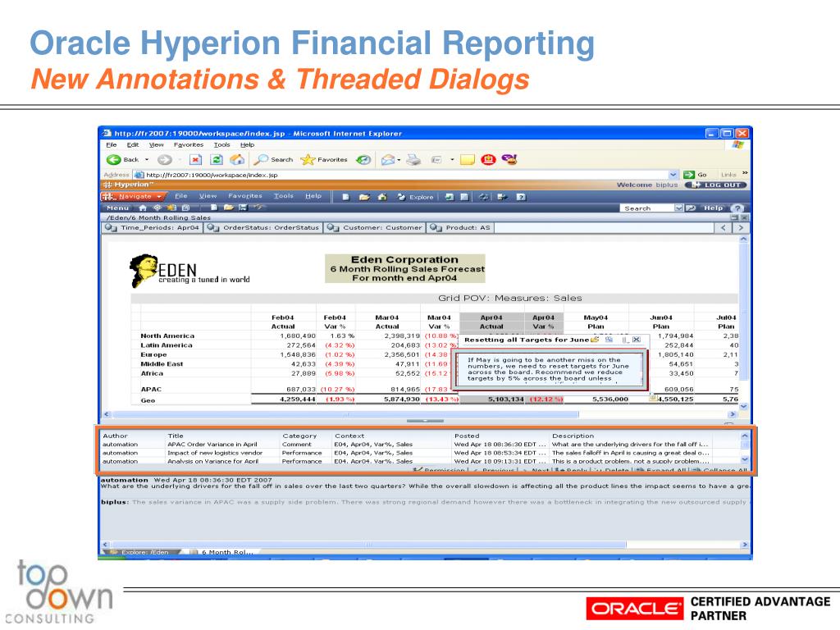Open the Navigate dropdown menu
The height and width of the screenshot is (630, 840).
point(134,197)
